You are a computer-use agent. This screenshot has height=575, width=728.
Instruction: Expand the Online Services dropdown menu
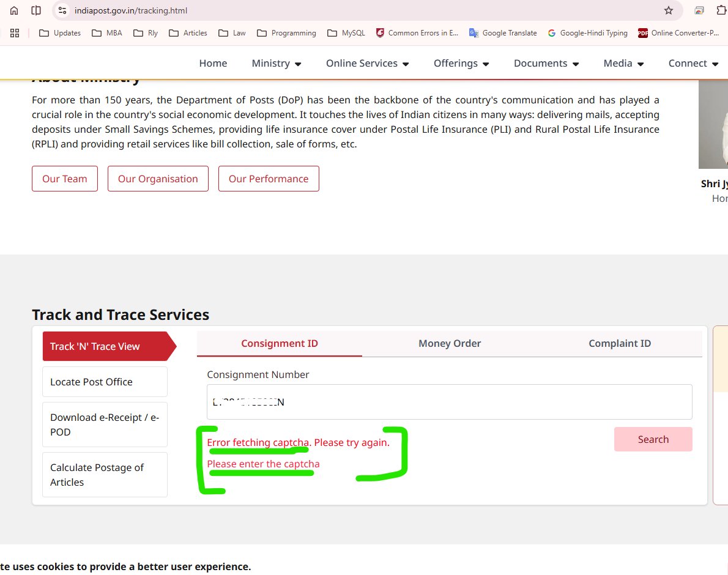(367, 63)
